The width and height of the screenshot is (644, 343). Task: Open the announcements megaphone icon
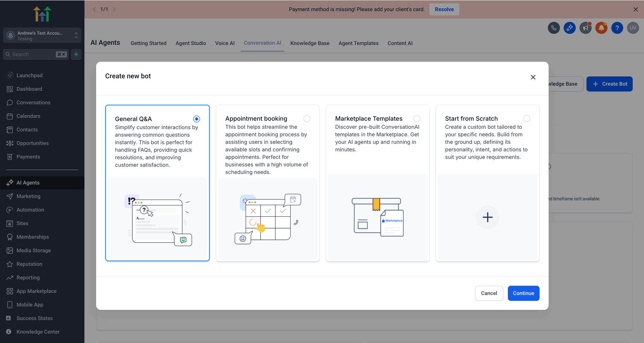click(x=585, y=28)
